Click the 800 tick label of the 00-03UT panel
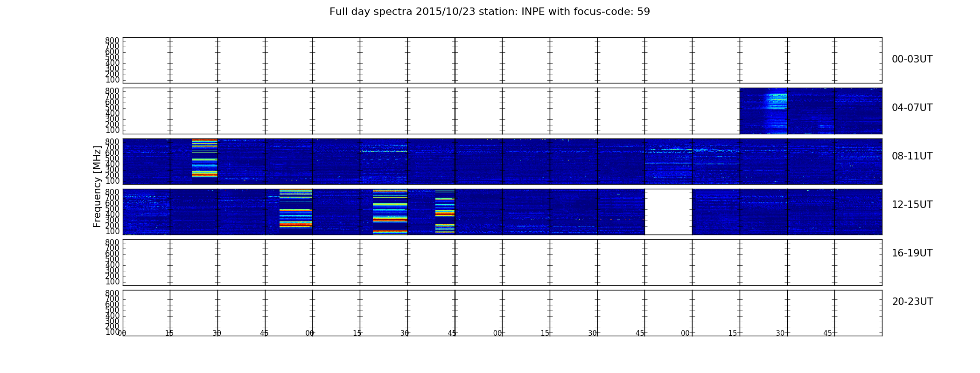 [112, 41]
